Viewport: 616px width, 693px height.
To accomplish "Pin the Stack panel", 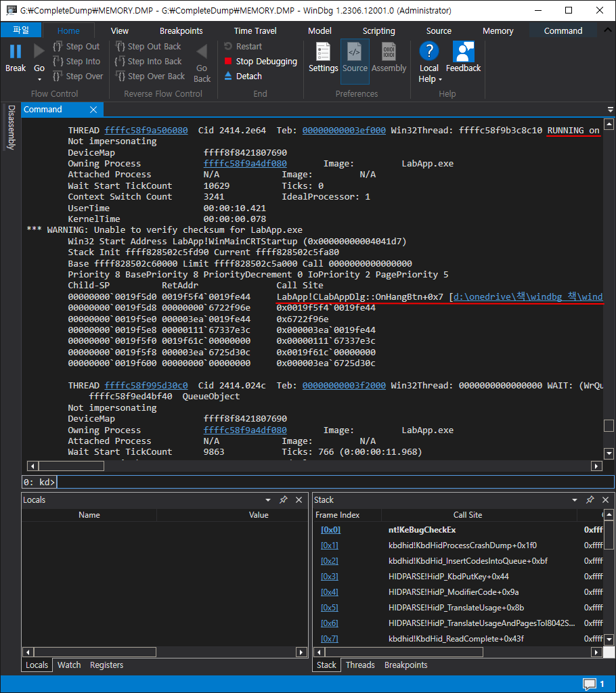I will pyautogui.click(x=590, y=500).
